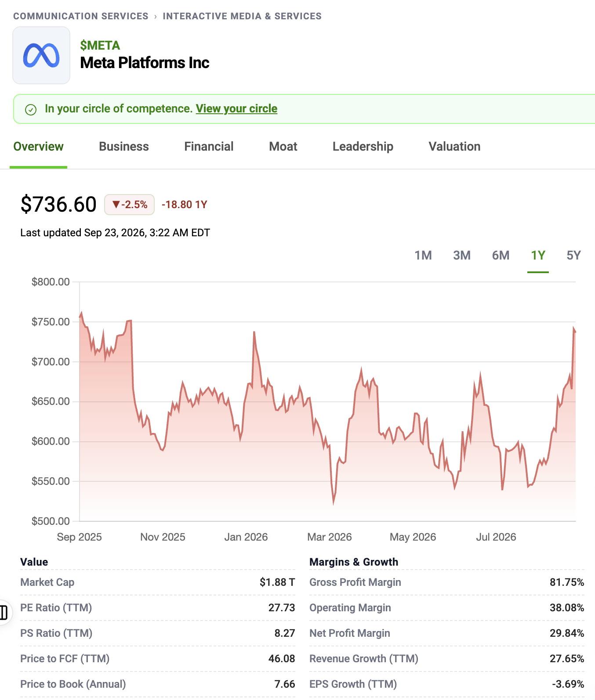Click the January 2026 price spike on chart

254,332
